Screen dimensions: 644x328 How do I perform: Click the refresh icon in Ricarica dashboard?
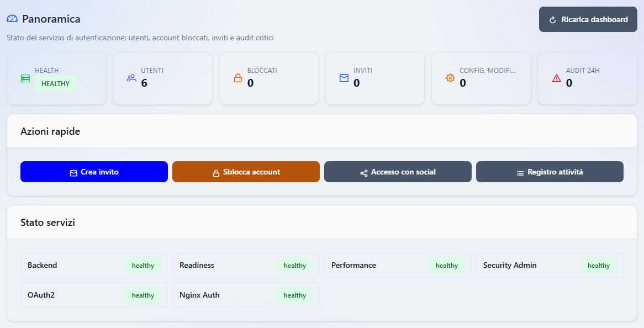(553, 20)
